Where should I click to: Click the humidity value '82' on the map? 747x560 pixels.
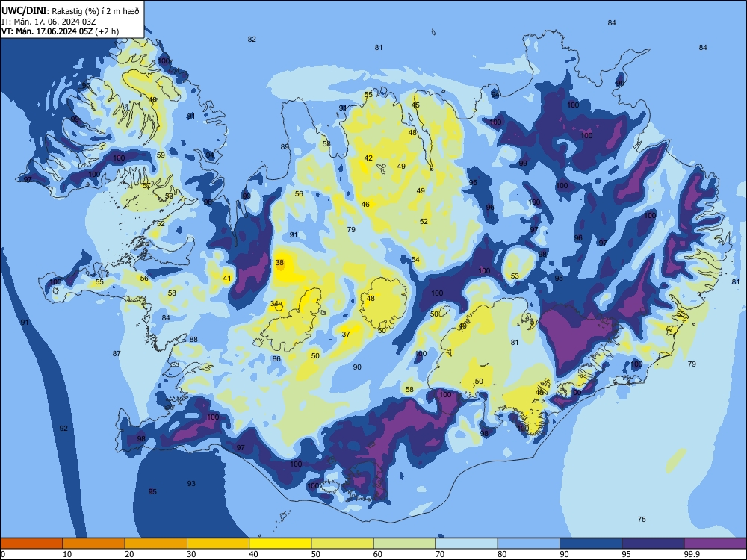click(252, 40)
